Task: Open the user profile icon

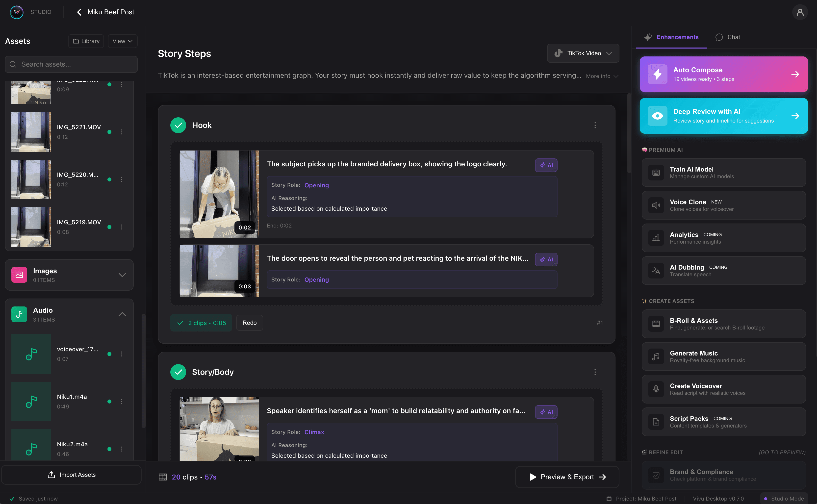Action: pos(800,12)
